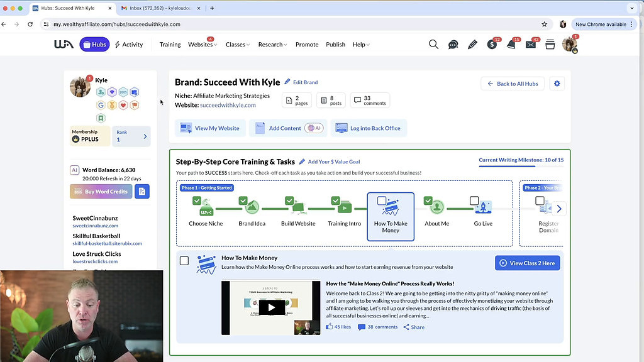This screenshot has width=644, height=362.
Task: Click the 2005 badge icon under Kyle
Action: [x=123, y=92]
